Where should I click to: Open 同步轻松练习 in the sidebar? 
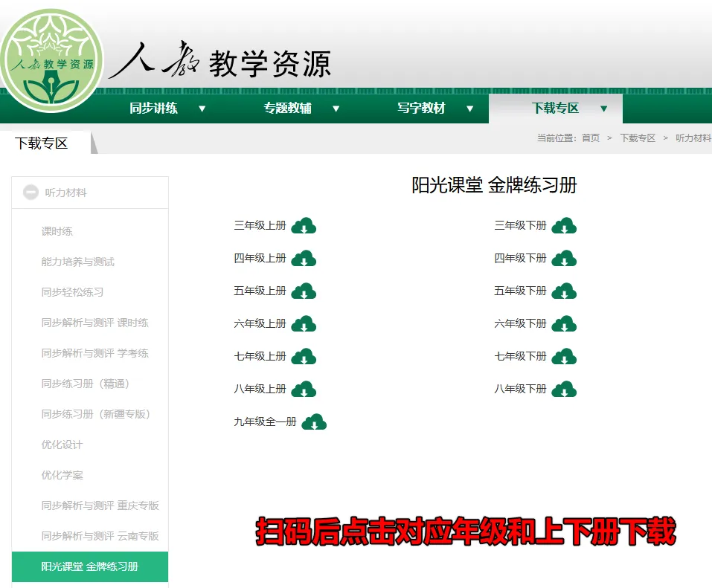click(72, 292)
